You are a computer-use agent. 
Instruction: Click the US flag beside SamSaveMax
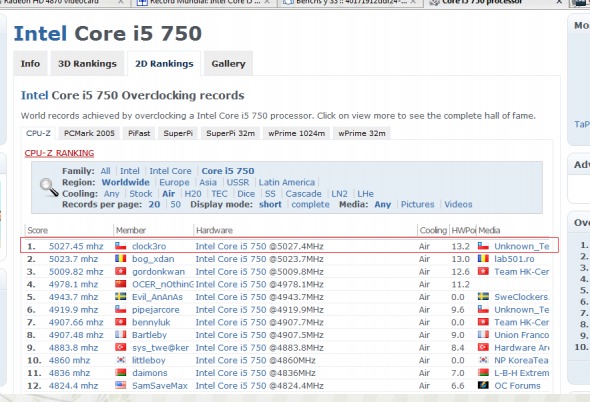(120, 385)
